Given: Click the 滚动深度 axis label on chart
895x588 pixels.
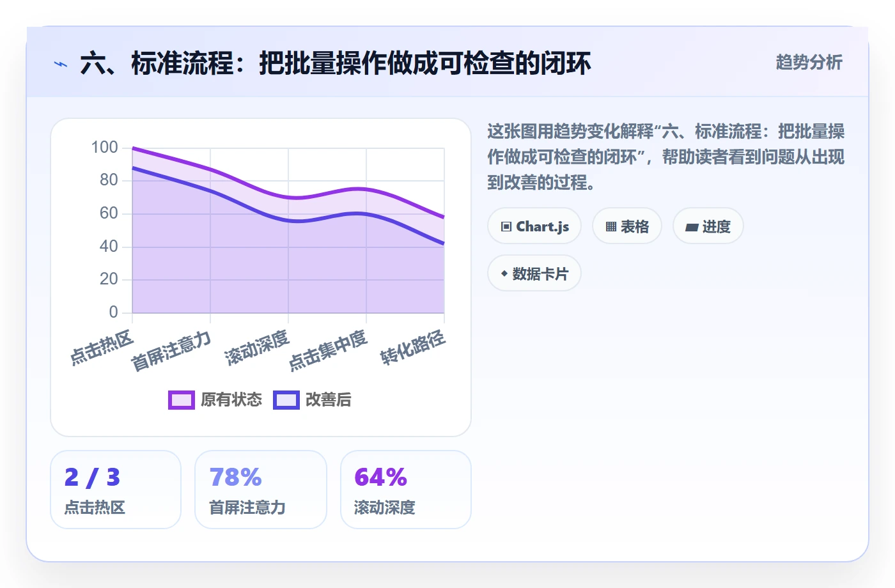Looking at the screenshot, I should point(257,348).
